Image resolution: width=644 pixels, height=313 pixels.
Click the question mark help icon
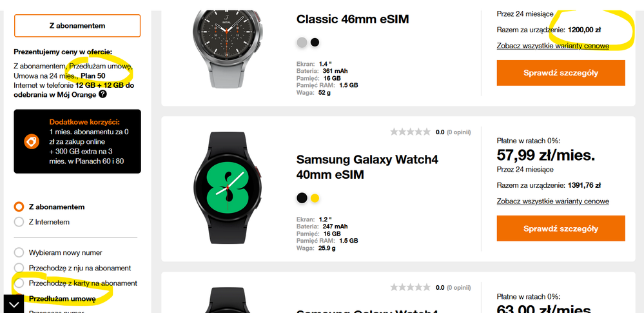102,94
